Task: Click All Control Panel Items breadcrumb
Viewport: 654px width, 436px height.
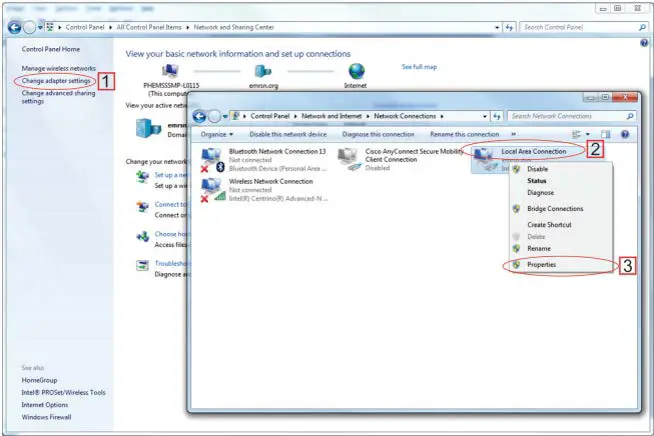Action: pyautogui.click(x=149, y=27)
